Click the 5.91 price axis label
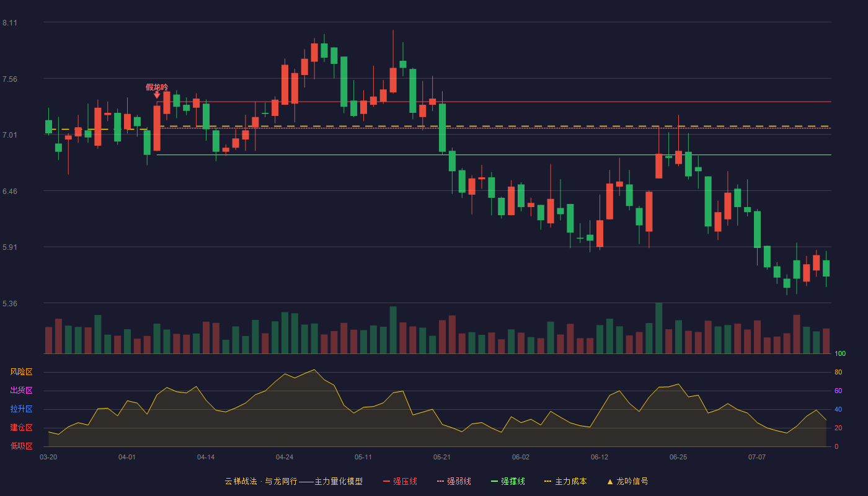This screenshot has height=496, width=868. [x=10, y=247]
